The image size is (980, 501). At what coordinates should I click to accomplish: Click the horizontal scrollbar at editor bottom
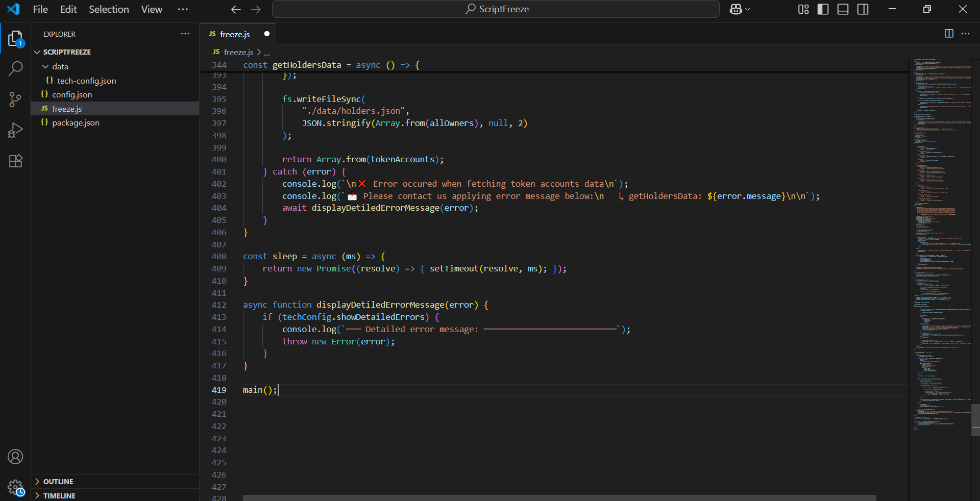click(x=559, y=497)
